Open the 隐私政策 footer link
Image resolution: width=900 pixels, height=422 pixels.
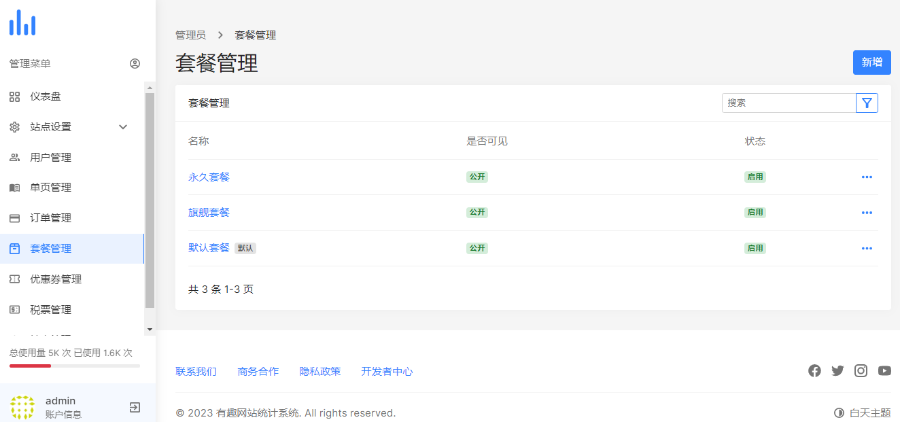click(320, 371)
